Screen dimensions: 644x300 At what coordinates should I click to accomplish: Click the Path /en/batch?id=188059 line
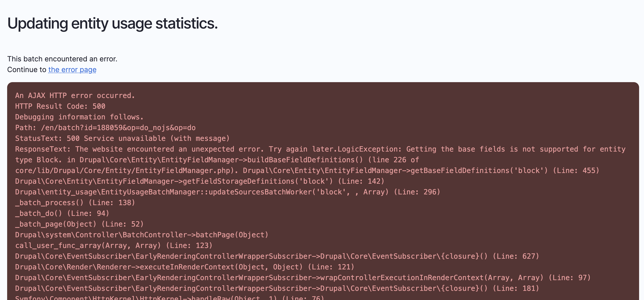pos(105,128)
